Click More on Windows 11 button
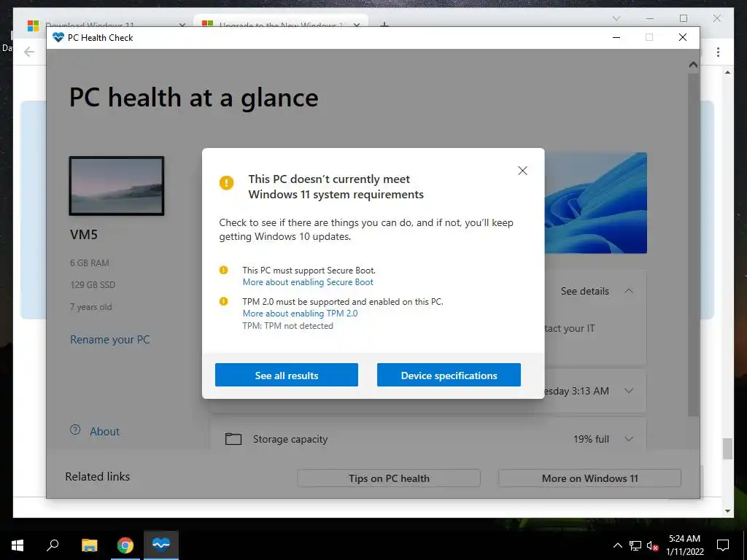 589,478
